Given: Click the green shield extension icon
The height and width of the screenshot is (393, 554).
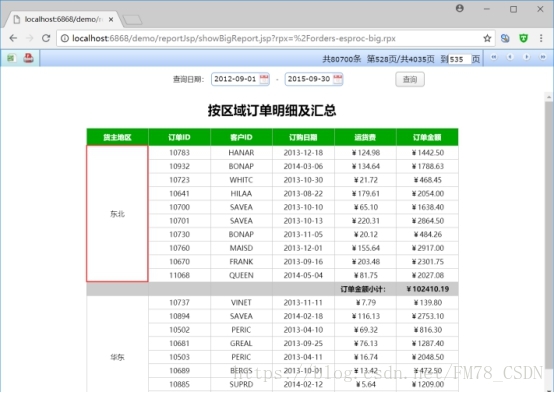Looking at the screenshot, I should tap(524, 38).
